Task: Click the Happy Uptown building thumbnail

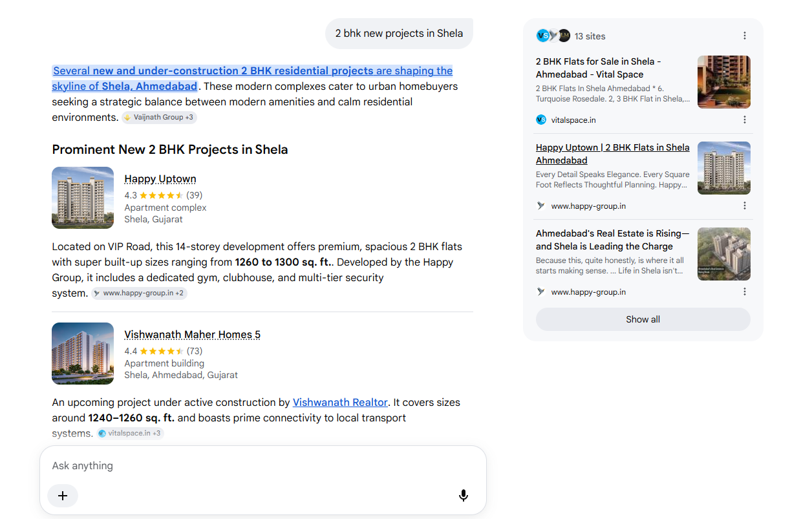Action: tap(83, 198)
